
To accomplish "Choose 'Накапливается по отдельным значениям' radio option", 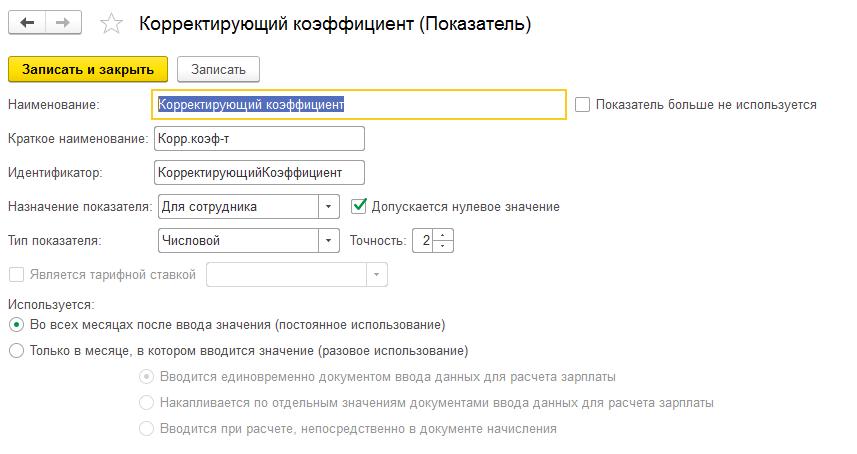I will point(147,403).
